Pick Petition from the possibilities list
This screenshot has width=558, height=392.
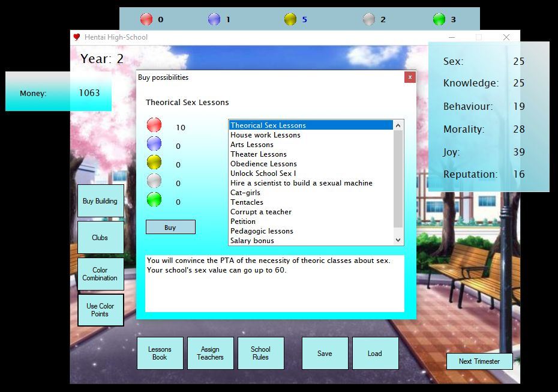(243, 222)
